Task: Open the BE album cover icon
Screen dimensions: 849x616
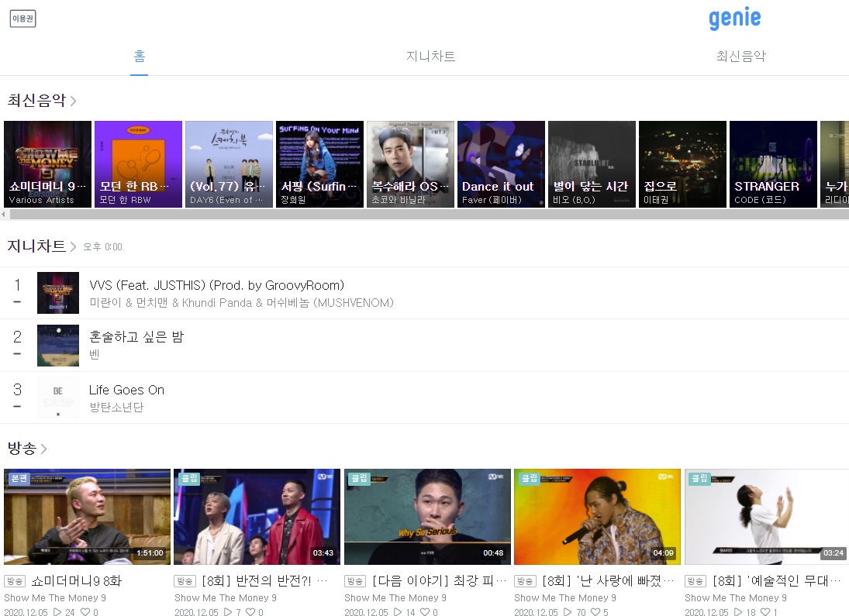Action: 58,397
